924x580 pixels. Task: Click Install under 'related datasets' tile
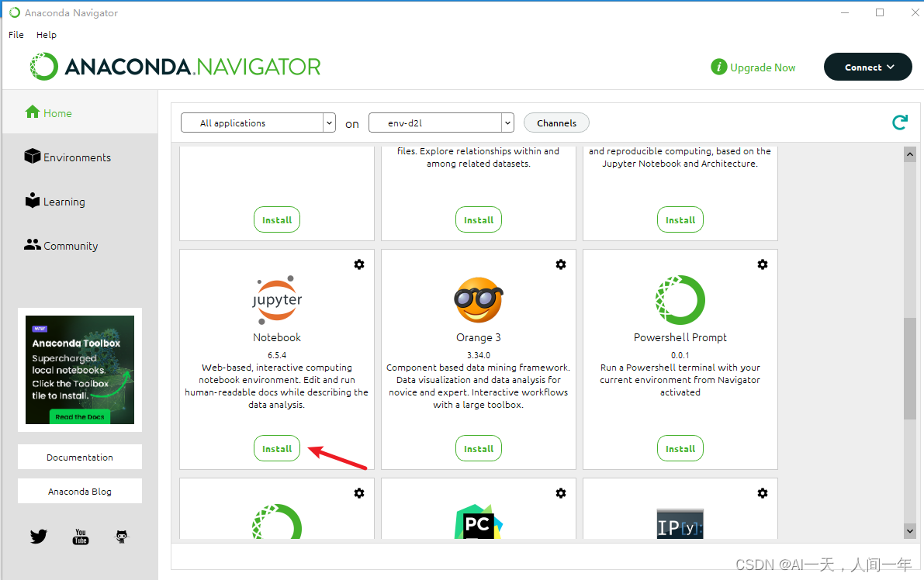pos(479,219)
